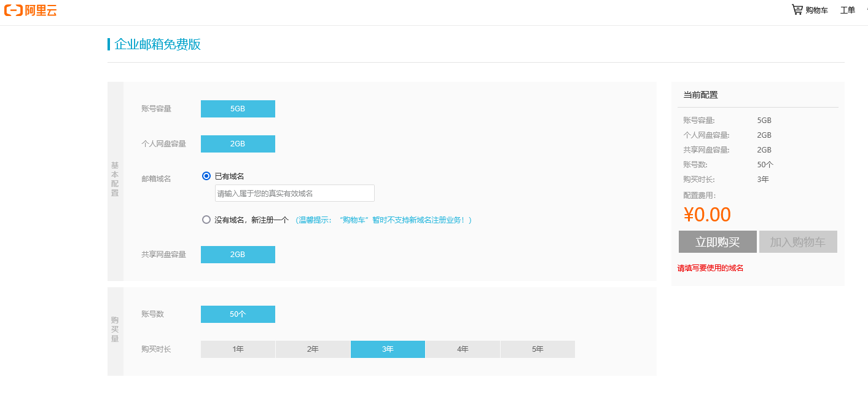Click the 购物车 text in header
This screenshot has height=393, width=868.
(816, 10)
